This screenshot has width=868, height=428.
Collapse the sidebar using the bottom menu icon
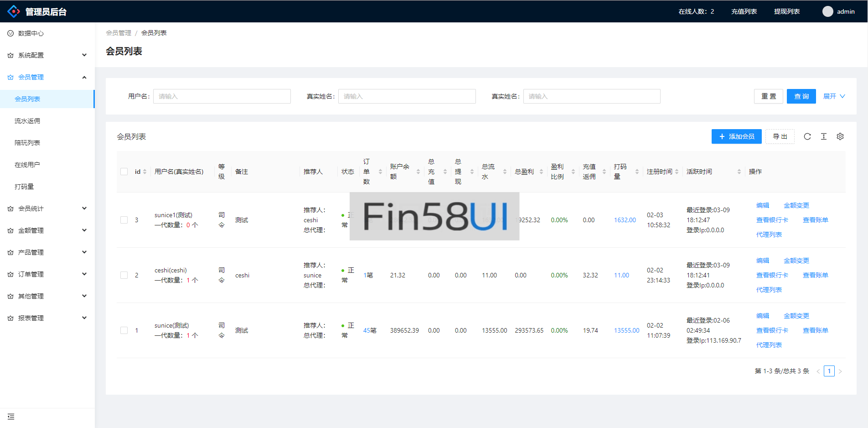click(x=11, y=417)
